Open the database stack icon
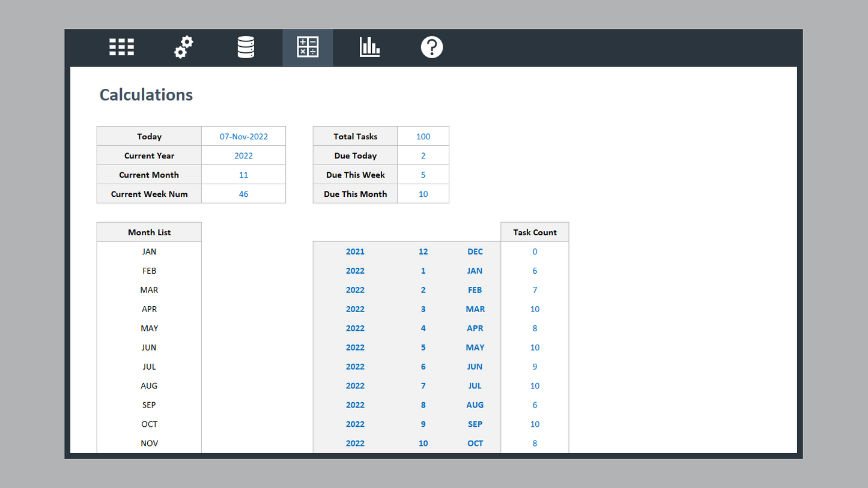 (x=246, y=47)
